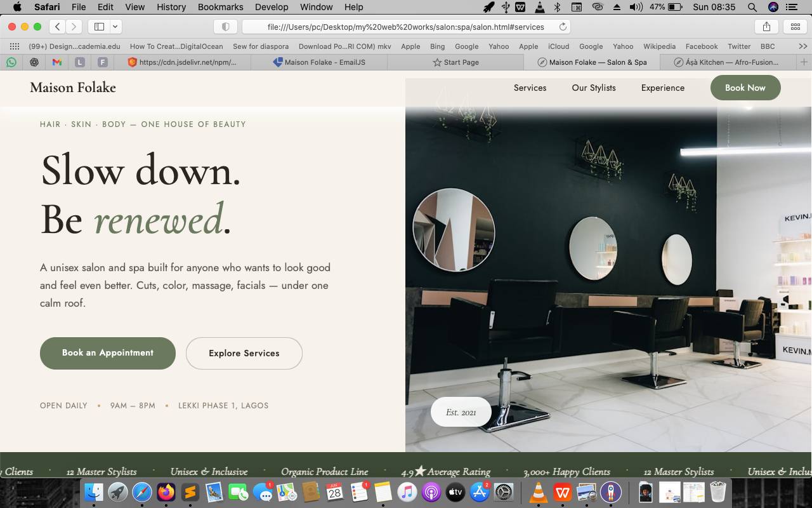The width and height of the screenshot is (812, 508).
Task: Go to Our Stylists in the site navigation
Action: (x=594, y=88)
